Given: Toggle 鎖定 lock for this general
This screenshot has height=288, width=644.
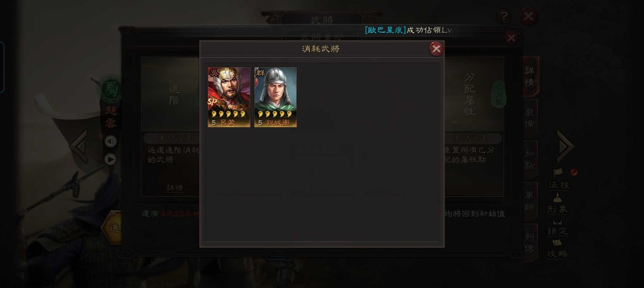Looking at the screenshot, I should [x=557, y=226].
